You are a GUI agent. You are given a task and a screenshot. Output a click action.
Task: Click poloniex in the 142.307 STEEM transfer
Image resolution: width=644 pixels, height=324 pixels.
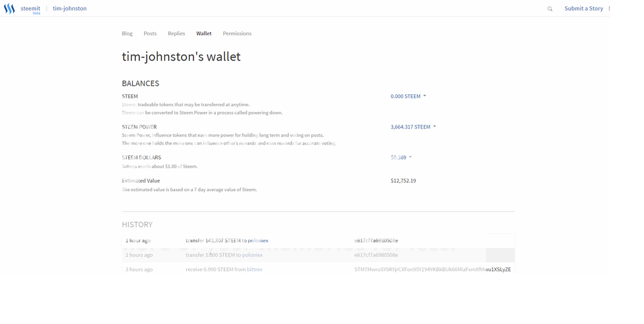[258, 241]
